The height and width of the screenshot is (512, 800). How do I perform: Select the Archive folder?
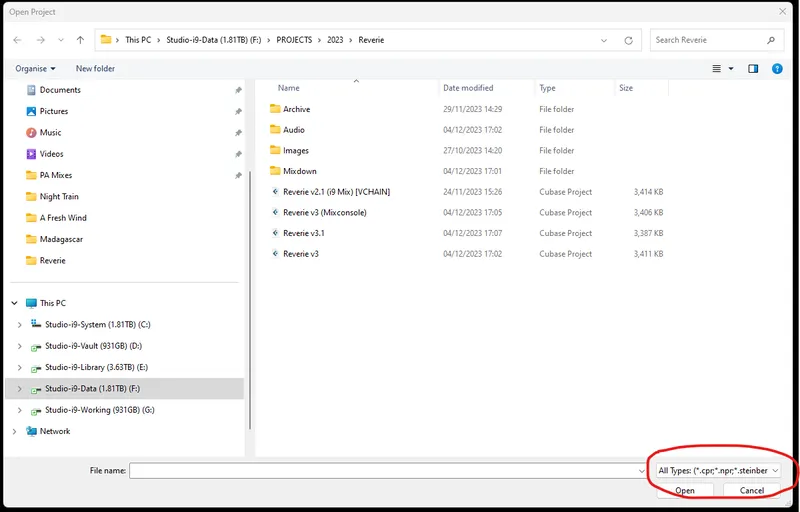(x=296, y=109)
